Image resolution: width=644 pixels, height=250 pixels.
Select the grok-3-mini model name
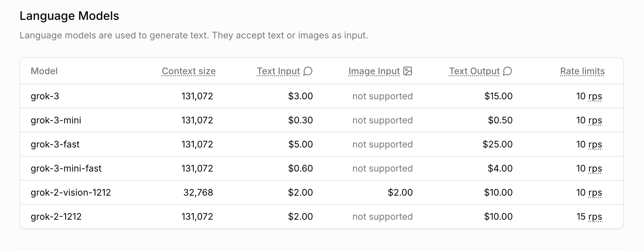(56, 120)
